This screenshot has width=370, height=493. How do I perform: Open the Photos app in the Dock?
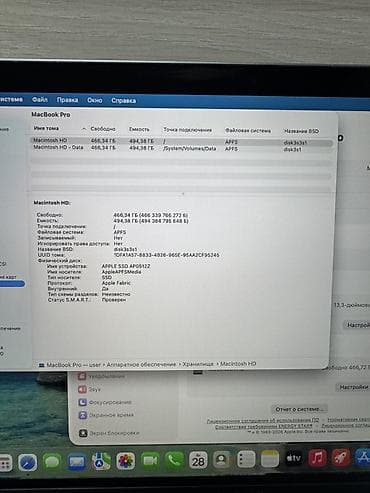126,461
